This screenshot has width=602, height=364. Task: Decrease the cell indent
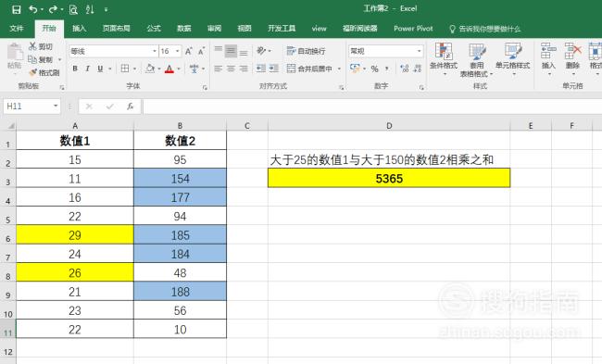click(261, 69)
